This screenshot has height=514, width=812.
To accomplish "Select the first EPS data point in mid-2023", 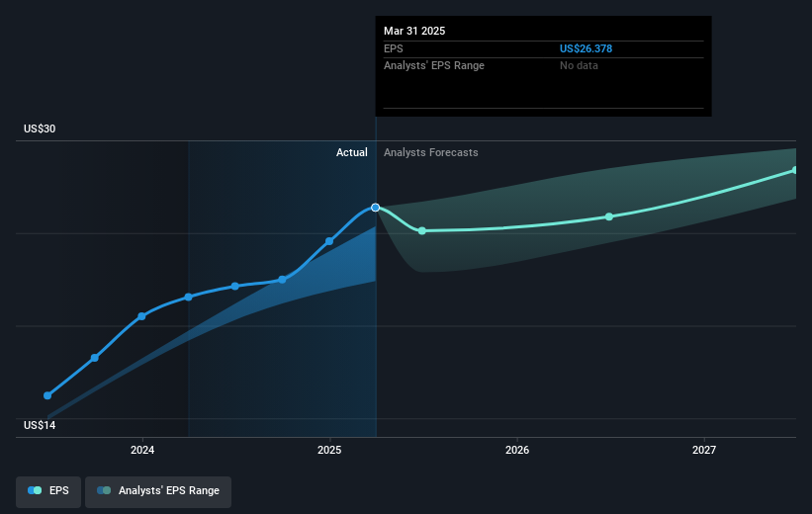I will pyautogui.click(x=47, y=395).
